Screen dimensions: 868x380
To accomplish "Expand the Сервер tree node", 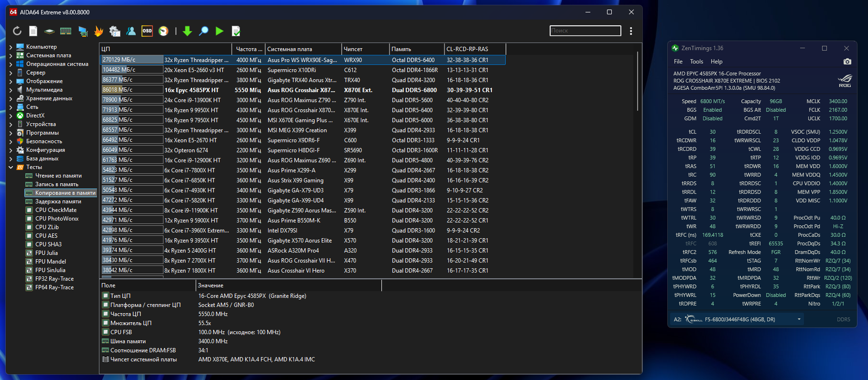I will (x=11, y=73).
